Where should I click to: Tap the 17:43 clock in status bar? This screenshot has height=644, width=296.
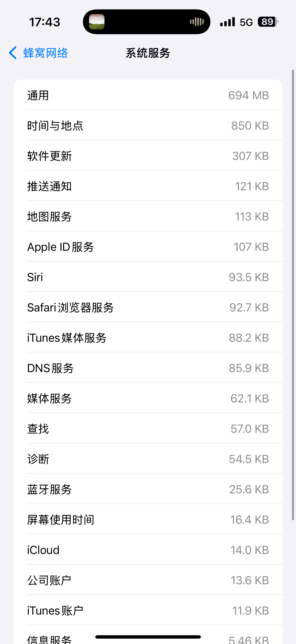45,22
